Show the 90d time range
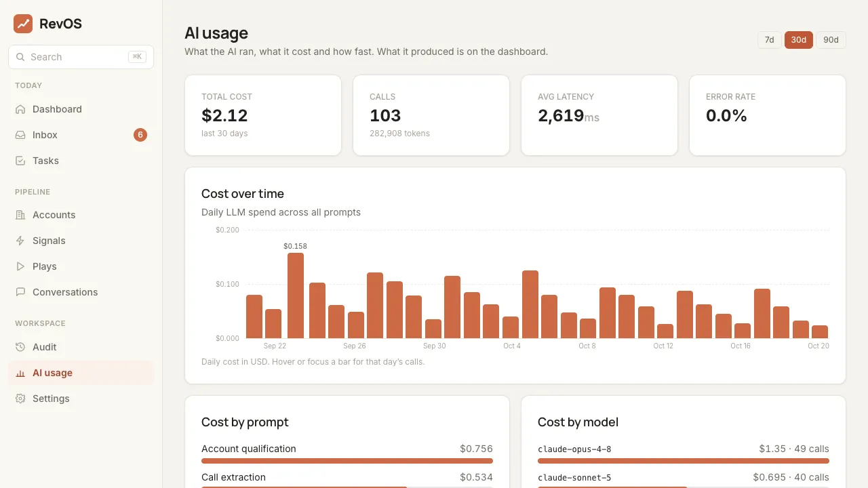Screen dimensions: 868x488 831,40
